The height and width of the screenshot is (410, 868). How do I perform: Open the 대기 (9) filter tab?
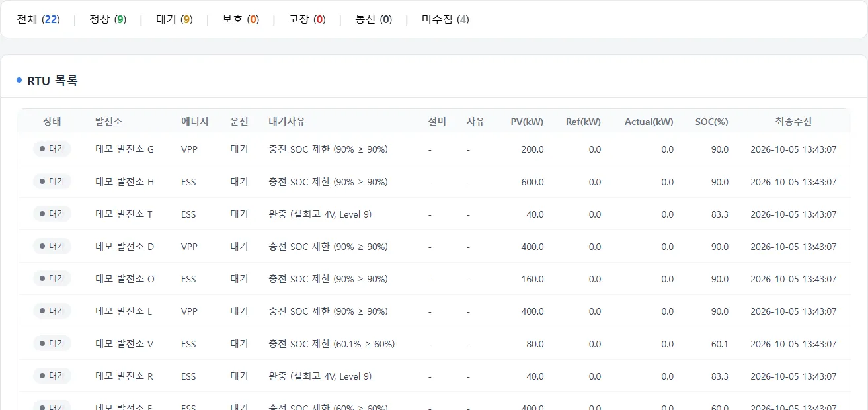pos(174,19)
